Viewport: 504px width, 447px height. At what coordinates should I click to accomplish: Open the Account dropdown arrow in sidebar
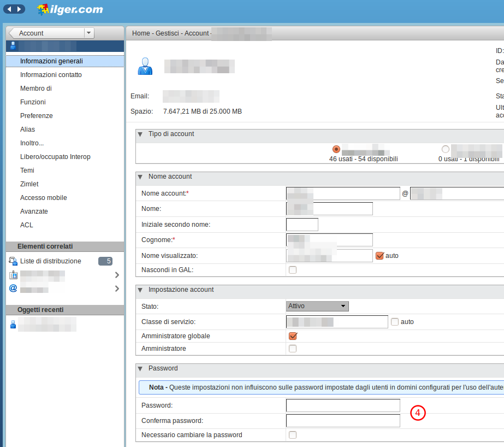click(88, 33)
